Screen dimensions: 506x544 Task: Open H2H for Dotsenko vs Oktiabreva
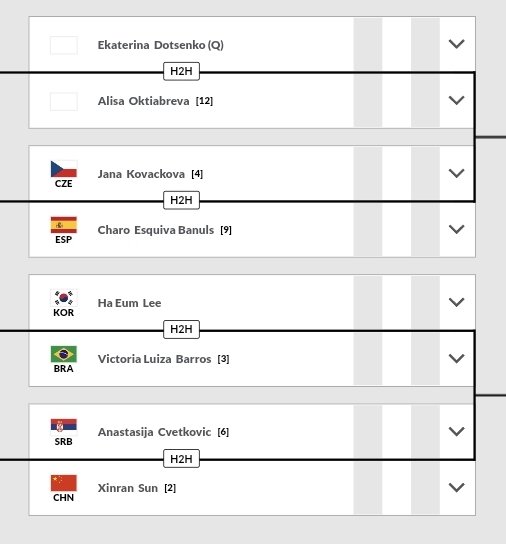pos(181,71)
